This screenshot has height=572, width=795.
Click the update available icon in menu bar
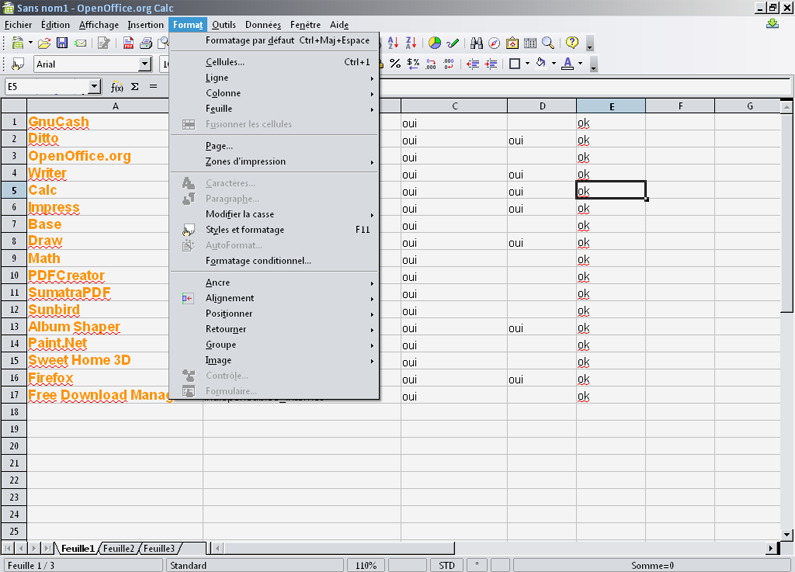point(772,24)
